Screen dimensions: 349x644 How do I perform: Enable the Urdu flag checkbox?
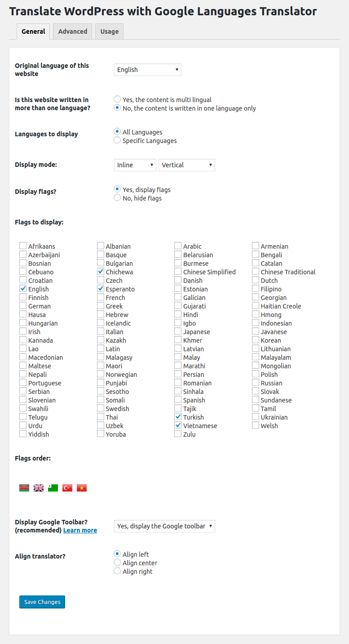click(x=23, y=425)
